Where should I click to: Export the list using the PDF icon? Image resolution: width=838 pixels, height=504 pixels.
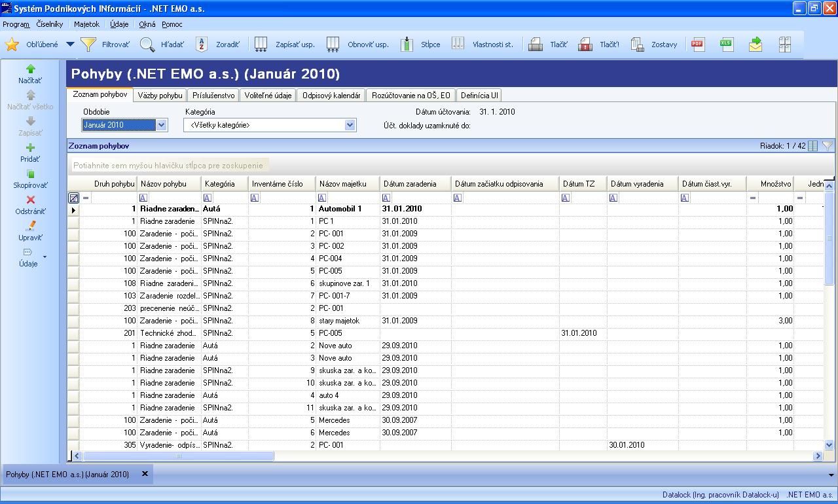click(697, 45)
